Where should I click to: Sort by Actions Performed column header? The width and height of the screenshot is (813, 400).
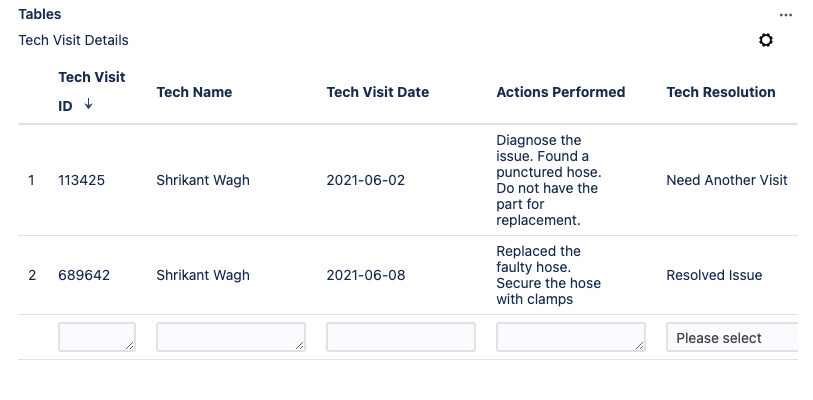coord(560,92)
